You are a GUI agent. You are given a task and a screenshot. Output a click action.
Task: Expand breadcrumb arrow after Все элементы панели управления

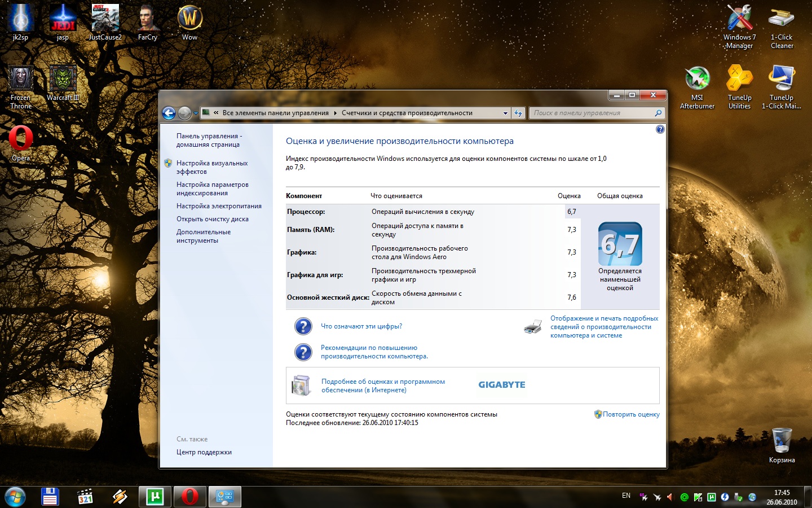click(x=335, y=113)
